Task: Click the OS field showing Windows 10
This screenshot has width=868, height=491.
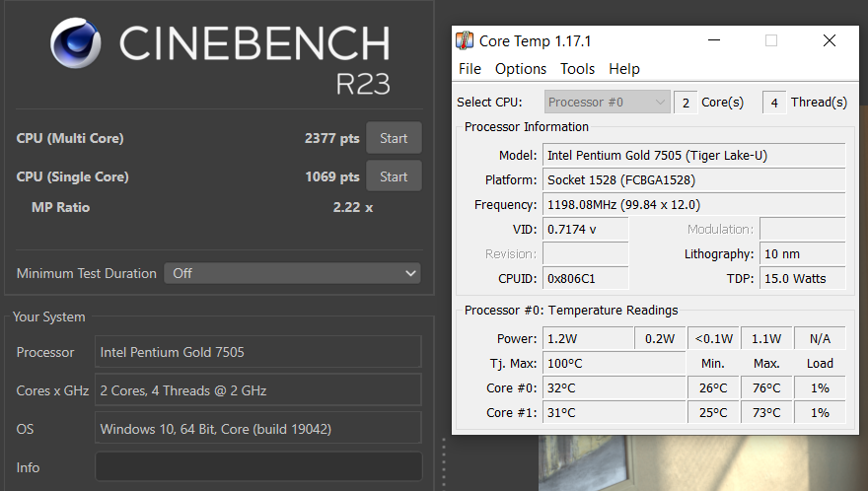Action: (258, 429)
